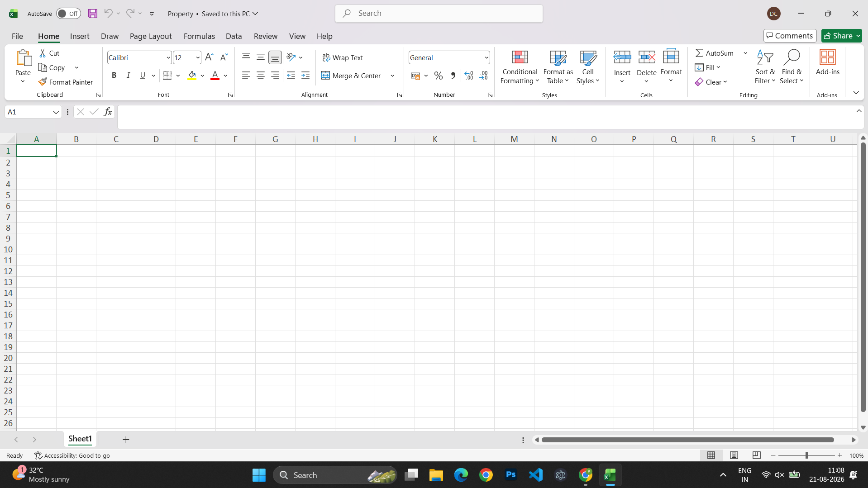This screenshot has width=868, height=488.
Task: Click the Align Left icon
Action: (246, 76)
